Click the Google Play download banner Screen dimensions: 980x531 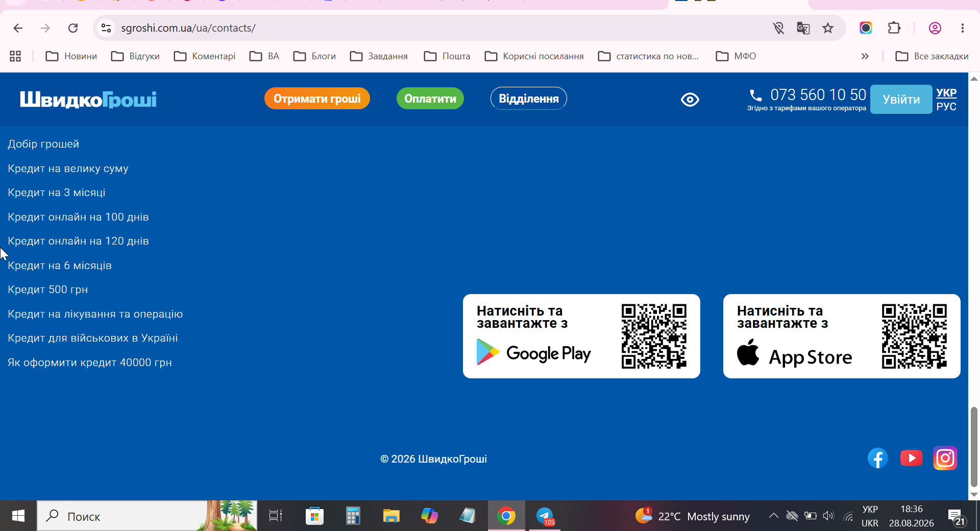581,336
